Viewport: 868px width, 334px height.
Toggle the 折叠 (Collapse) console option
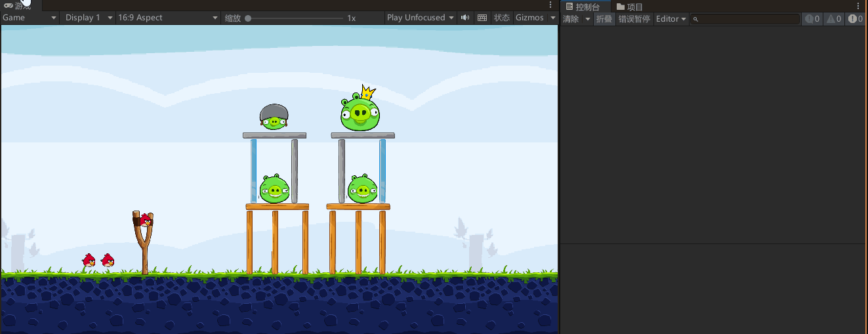(604, 19)
